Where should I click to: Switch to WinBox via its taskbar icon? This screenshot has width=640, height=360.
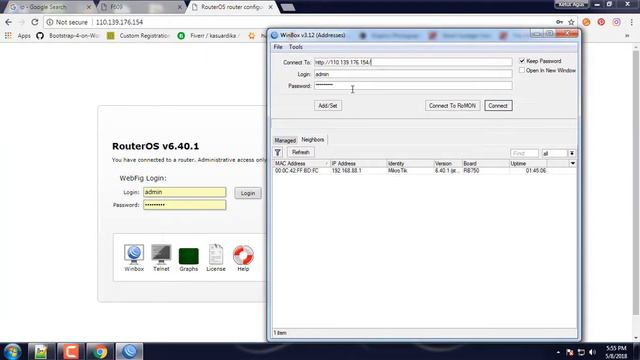click(129, 351)
